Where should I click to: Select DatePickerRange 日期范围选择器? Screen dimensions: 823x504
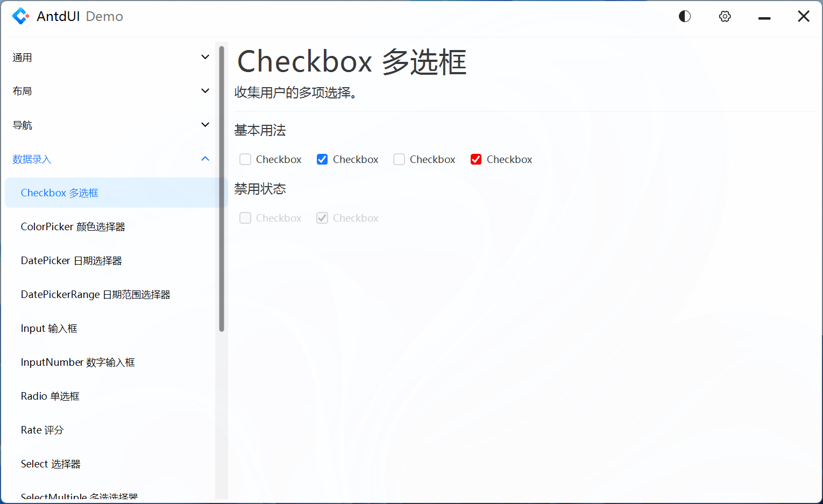click(95, 294)
